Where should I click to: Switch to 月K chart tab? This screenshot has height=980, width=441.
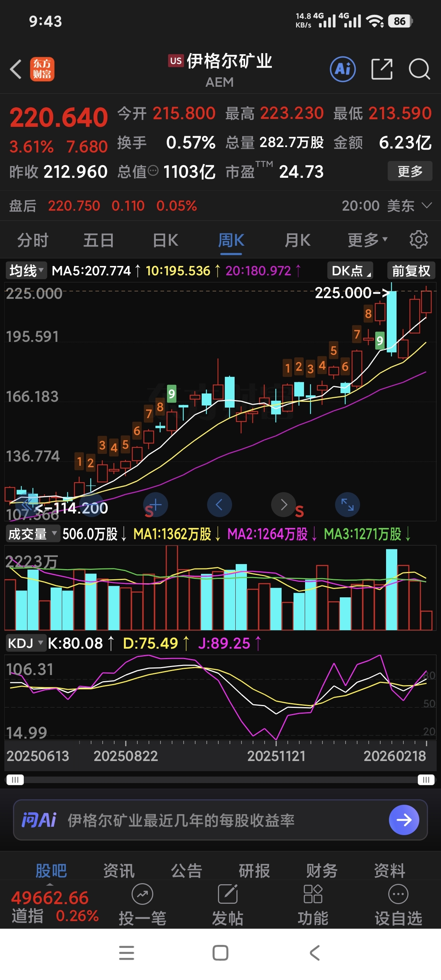tap(297, 240)
